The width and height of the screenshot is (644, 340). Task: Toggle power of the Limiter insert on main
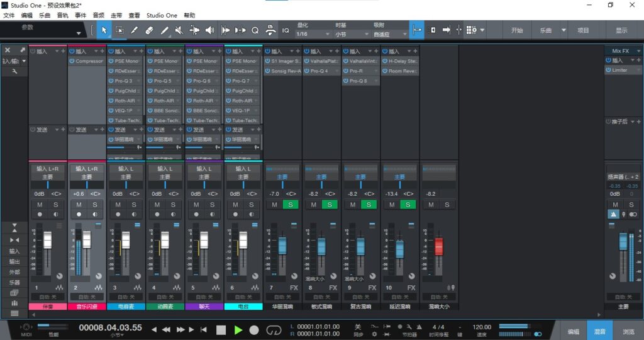(609, 71)
